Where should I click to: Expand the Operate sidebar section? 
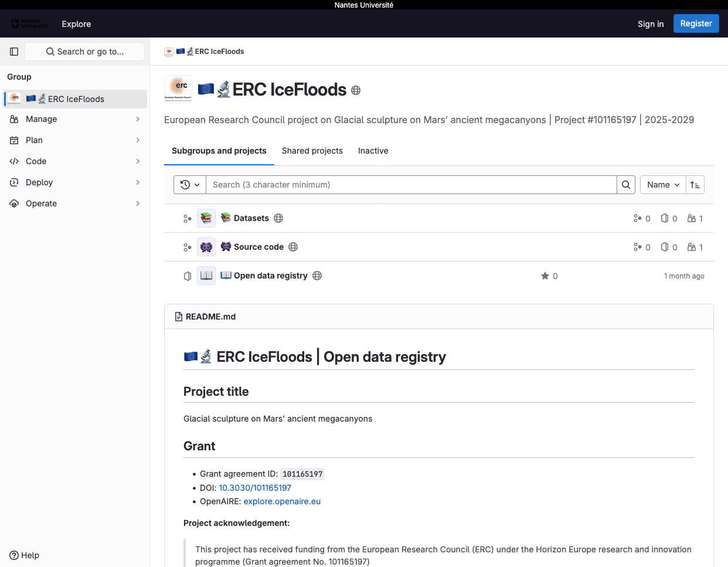point(75,203)
